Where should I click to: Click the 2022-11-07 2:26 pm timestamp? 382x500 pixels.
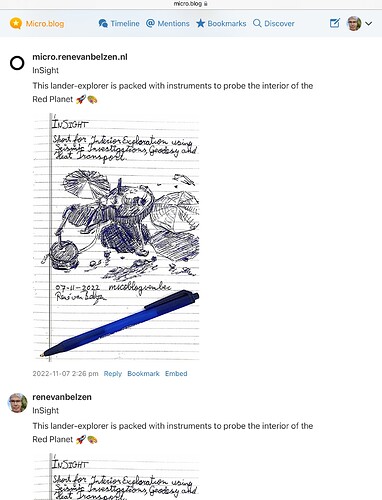coord(65,374)
